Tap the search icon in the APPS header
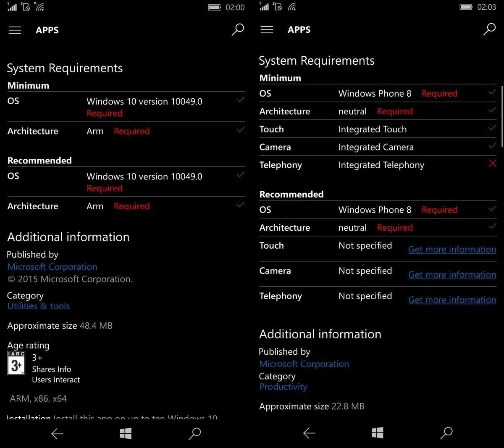 pos(238,30)
